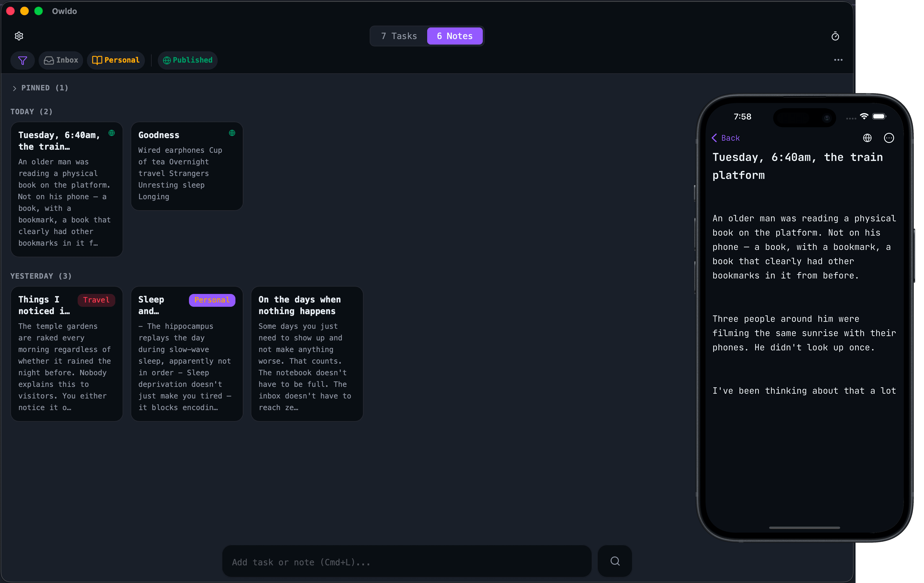Click the Personal tag on Sleep note
The height and width of the screenshot is (583, 924).
click(212, 300)
